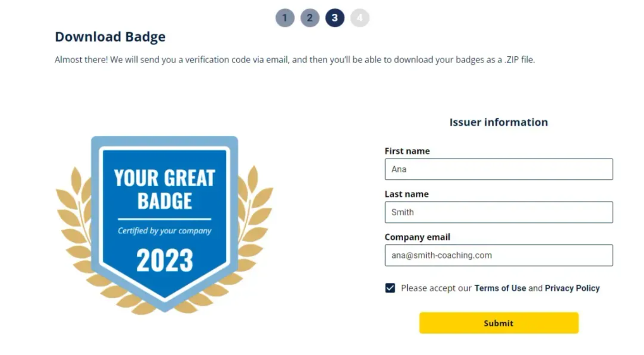
Task: Select the highlighted step 3 indicator
Action: [x=335, y=18]
